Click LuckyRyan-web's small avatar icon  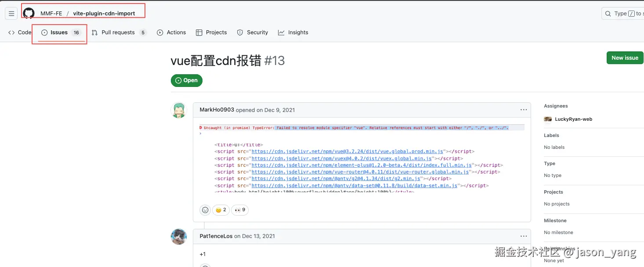[548, 119]
